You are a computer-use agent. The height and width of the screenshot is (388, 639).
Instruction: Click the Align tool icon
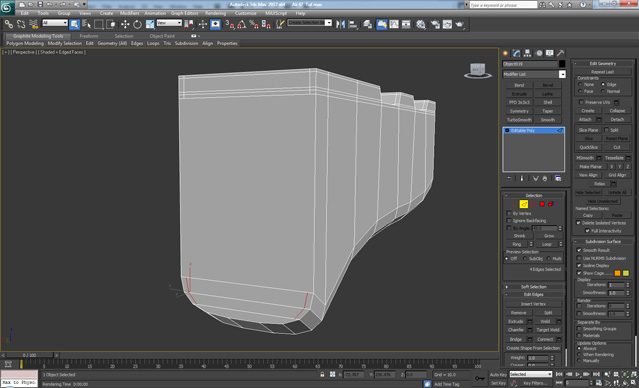pyautogui.click(x=353, y=24)
